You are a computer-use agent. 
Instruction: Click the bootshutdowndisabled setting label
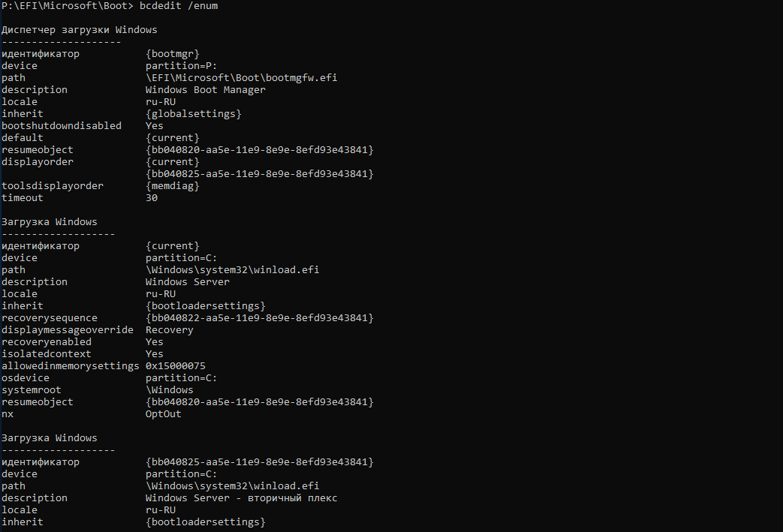[x=62, y=126]
